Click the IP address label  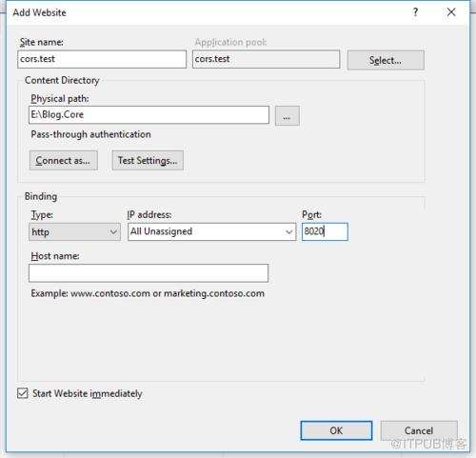click(149, 215)
